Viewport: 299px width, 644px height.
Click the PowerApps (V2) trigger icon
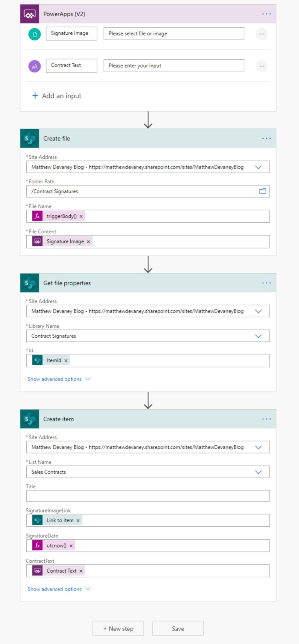tap(30, 14)
